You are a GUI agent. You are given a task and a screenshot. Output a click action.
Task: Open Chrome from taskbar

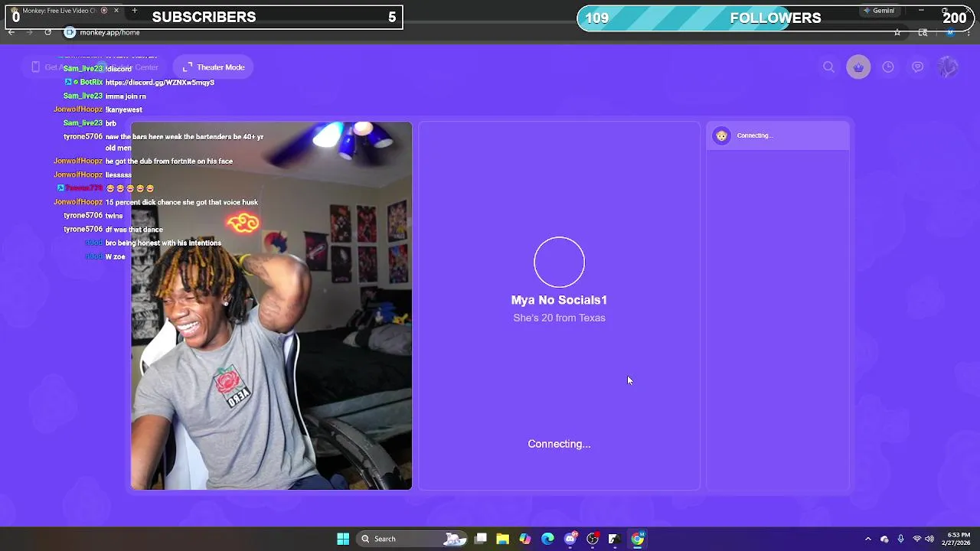pyautogui.click(x=638, y=539)
